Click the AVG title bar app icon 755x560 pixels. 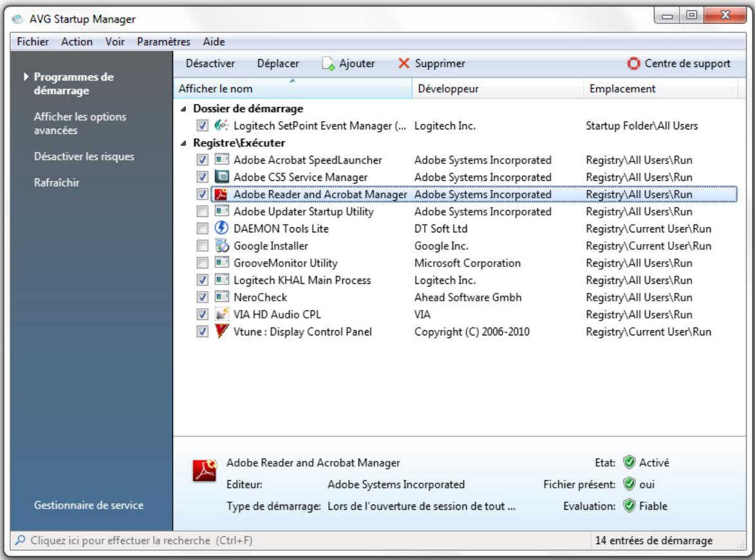click(18, 19)
